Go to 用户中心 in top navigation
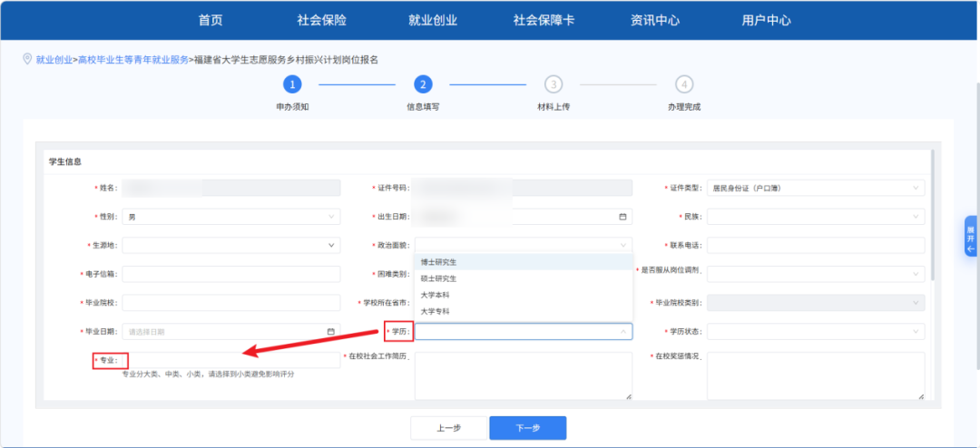This screenshot has width=980, height=448. 766,20
